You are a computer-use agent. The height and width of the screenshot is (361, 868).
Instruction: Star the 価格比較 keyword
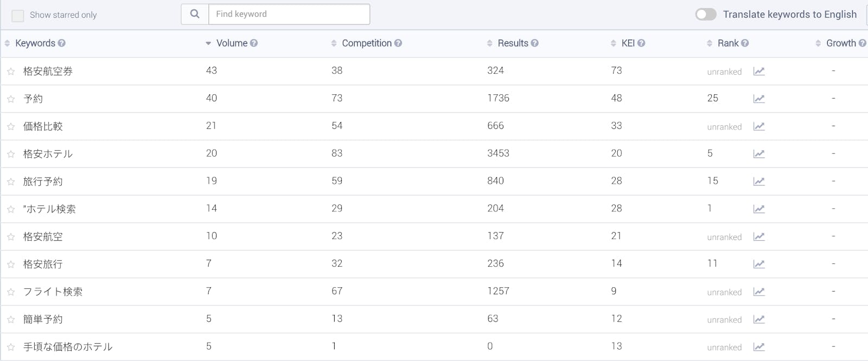tap(11, 126)
